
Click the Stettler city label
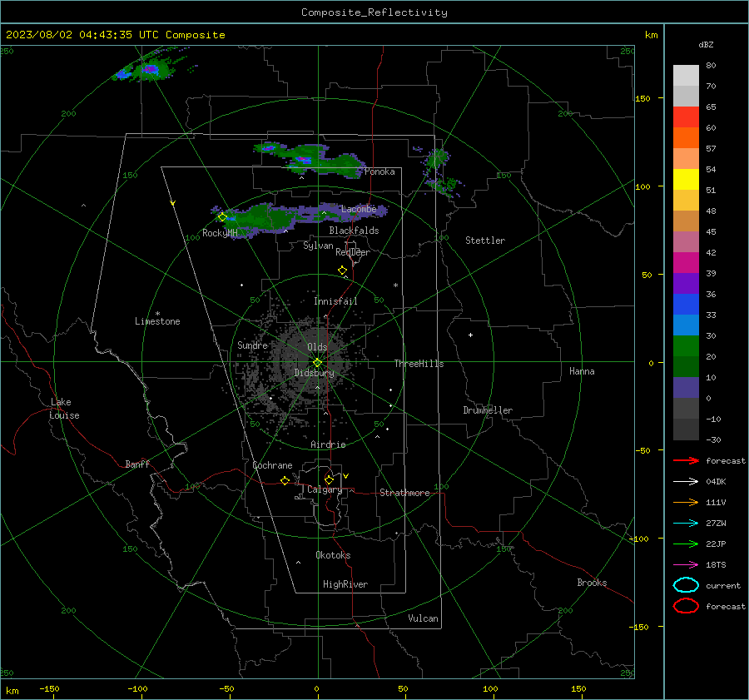(x=485, y=241)
